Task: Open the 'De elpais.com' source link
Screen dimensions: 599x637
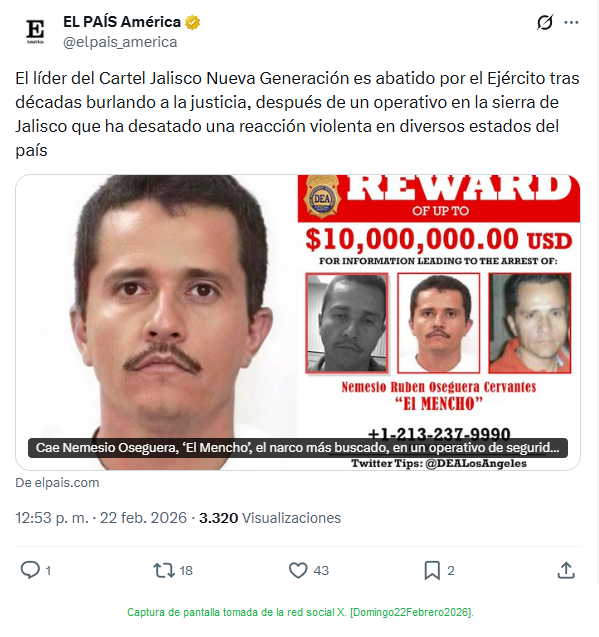Action: pos(57,482)
